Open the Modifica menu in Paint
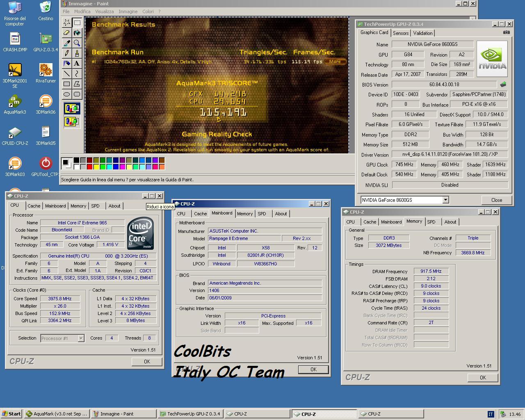Viewport: 525px width, 420px height. tap(82, 11)
